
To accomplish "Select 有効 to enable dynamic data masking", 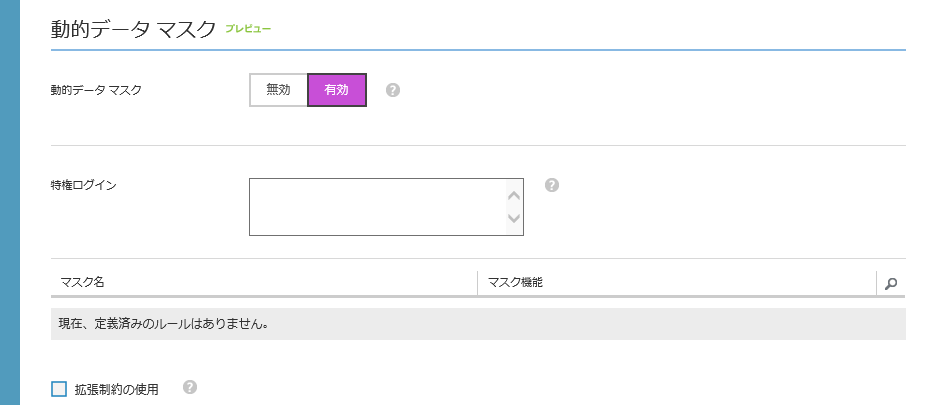I will (x=337, y=90).
